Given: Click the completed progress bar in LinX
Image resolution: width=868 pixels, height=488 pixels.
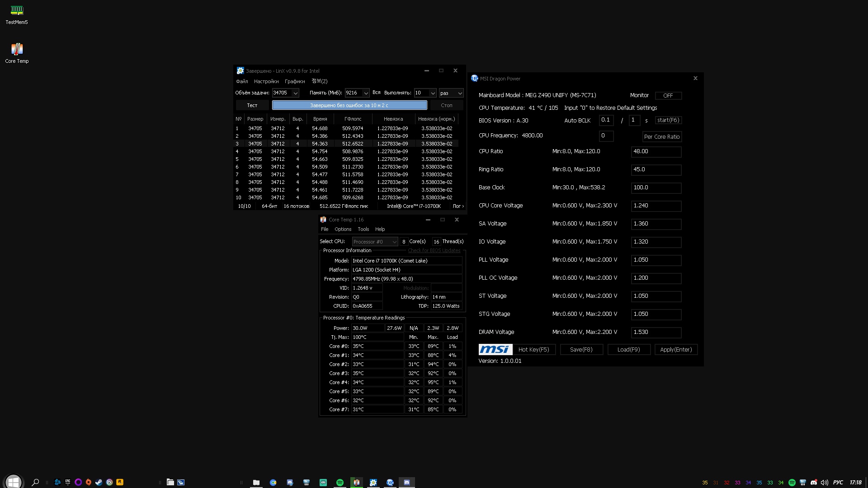Looking at the screenshot, I should (349, 105).
